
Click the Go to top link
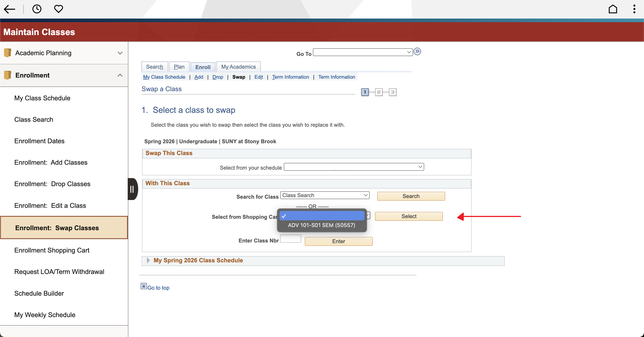pos(158,288)
